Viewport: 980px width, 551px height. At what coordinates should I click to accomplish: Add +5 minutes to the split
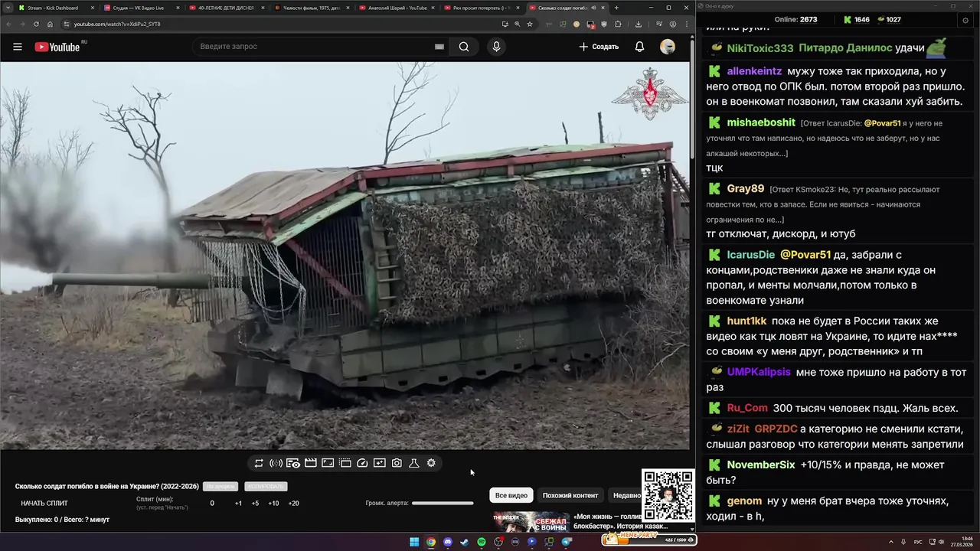pyautogui.click(x=255, y=504)
